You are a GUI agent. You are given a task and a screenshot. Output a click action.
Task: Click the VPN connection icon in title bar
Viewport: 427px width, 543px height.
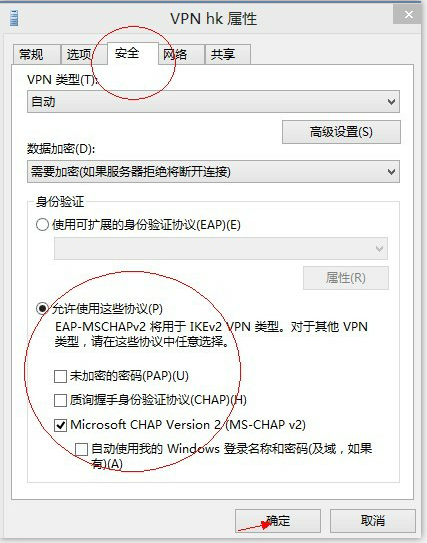(x=14, y=18)
